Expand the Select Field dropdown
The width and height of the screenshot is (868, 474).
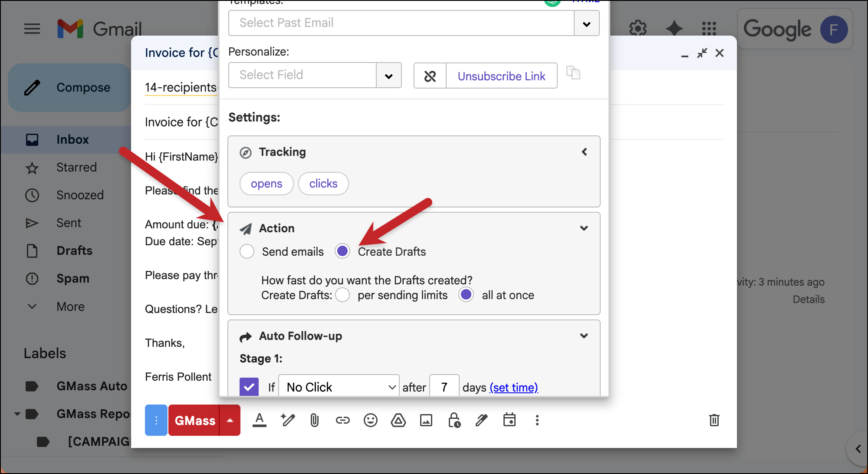pyautogui.click(x=388, y=76)
